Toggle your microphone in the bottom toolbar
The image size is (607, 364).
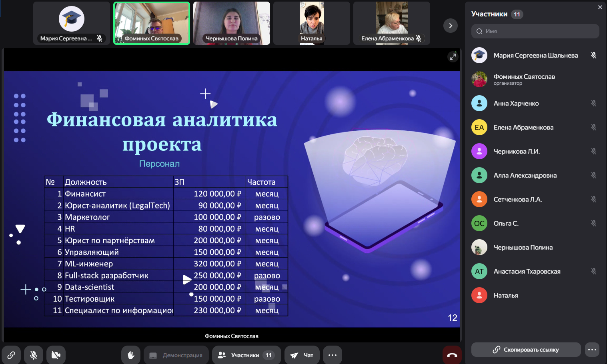(34, 355)
